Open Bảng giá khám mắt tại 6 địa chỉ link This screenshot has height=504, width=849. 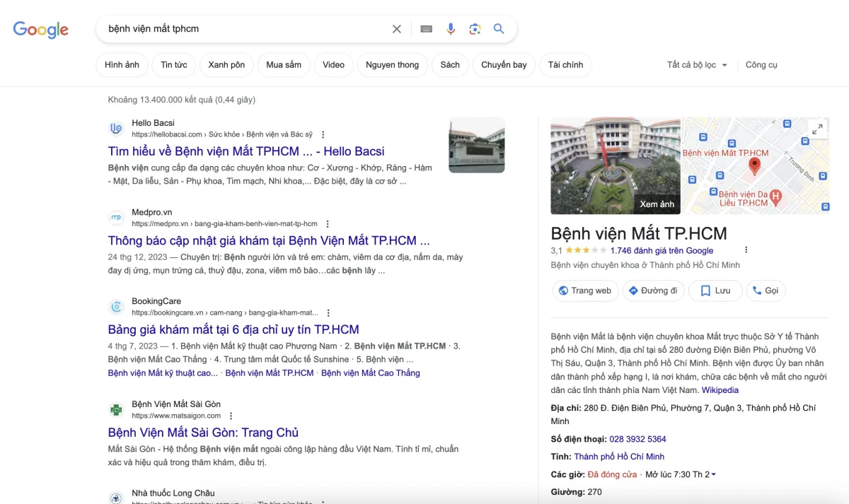(233, 329)
